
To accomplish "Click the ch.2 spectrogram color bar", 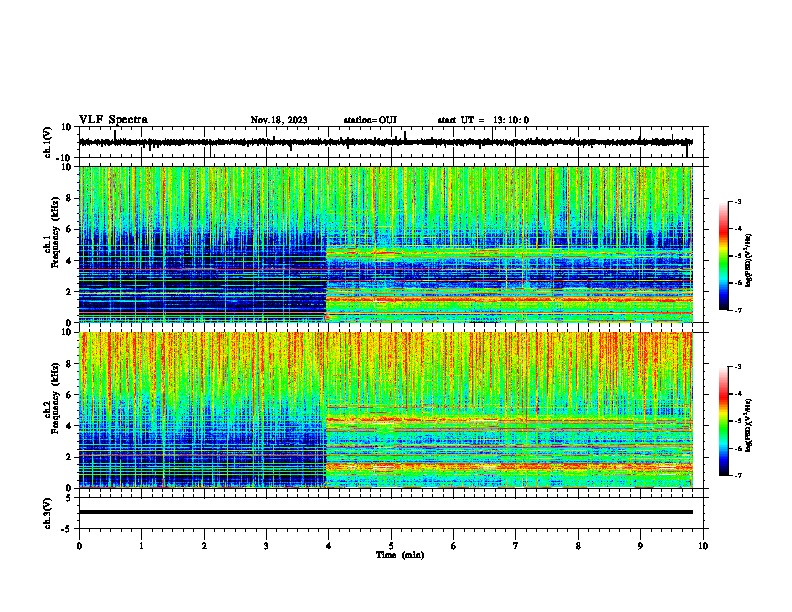I will pyautogui.click(x=724, y=421).
